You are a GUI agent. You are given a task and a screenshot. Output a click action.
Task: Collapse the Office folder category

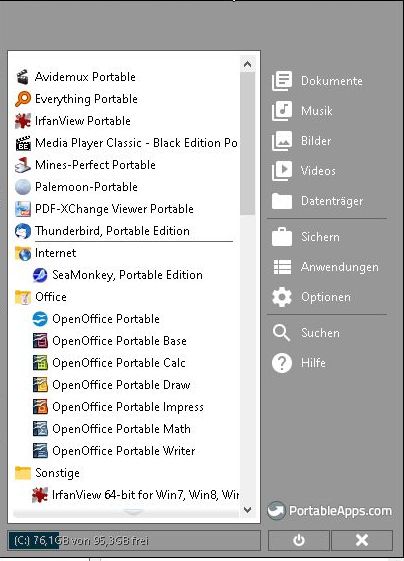pyautogui.click(x=41, y=297)
